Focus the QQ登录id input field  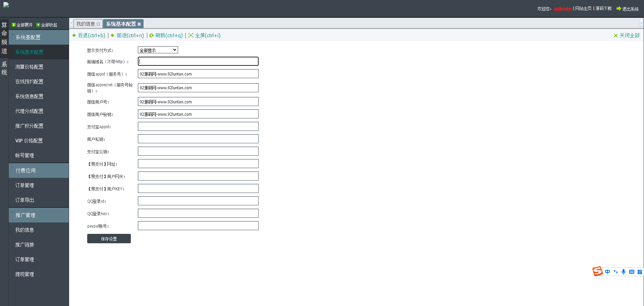pyautogui.click(x=198, y=201)
